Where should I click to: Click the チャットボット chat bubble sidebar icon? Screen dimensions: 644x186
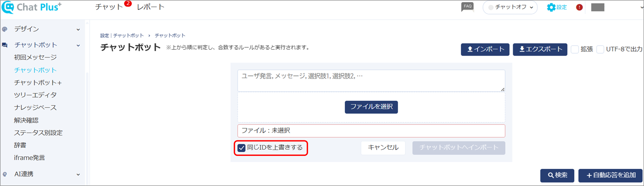coord(5,45)
